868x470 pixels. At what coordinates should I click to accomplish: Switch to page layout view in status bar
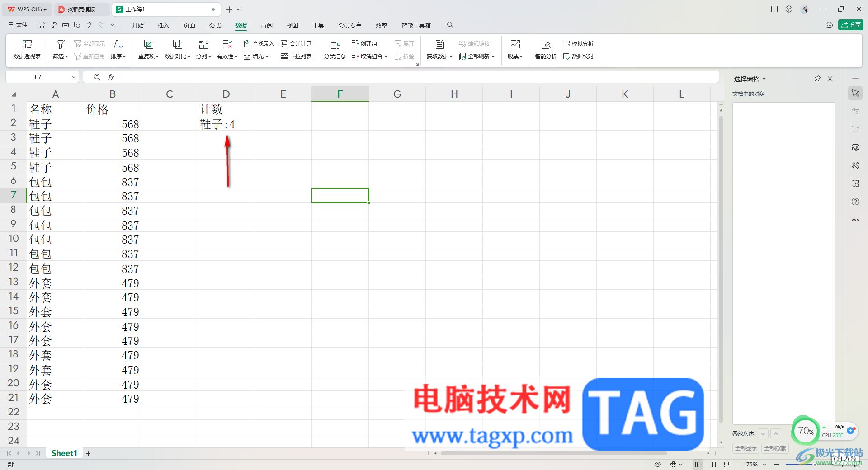[727, 464]
